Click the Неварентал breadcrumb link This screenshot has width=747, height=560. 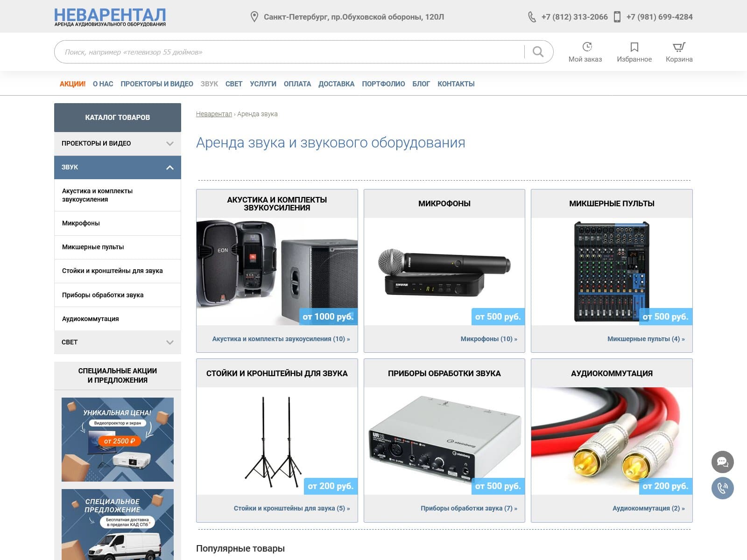[x=214, y=114]
